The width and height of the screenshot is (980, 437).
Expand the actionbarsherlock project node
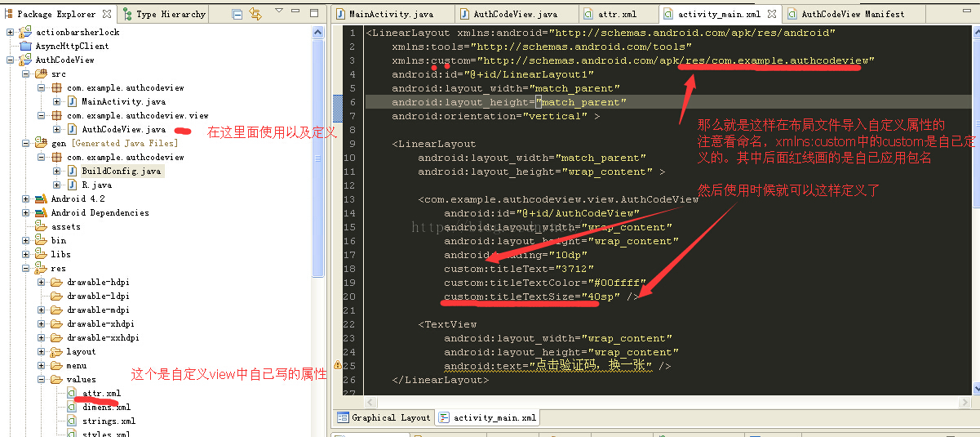pyautogui.click(x=10, y=32)
